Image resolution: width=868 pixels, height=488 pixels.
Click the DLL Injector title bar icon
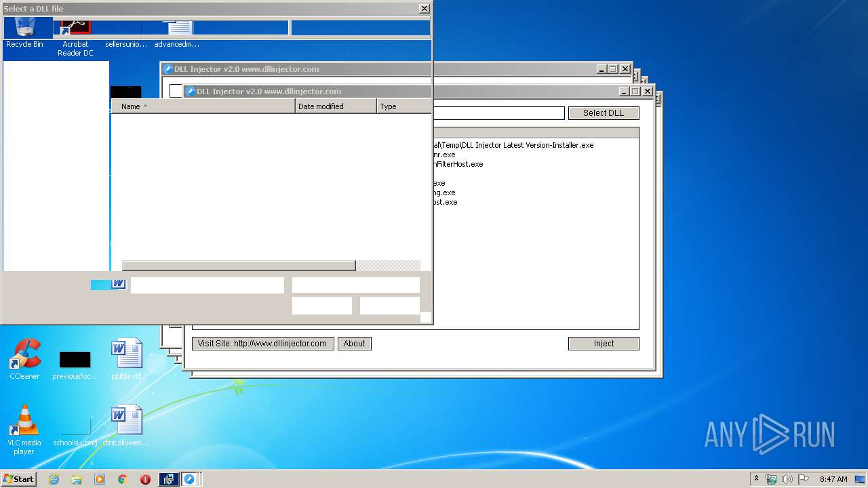[x=190, y=91]
